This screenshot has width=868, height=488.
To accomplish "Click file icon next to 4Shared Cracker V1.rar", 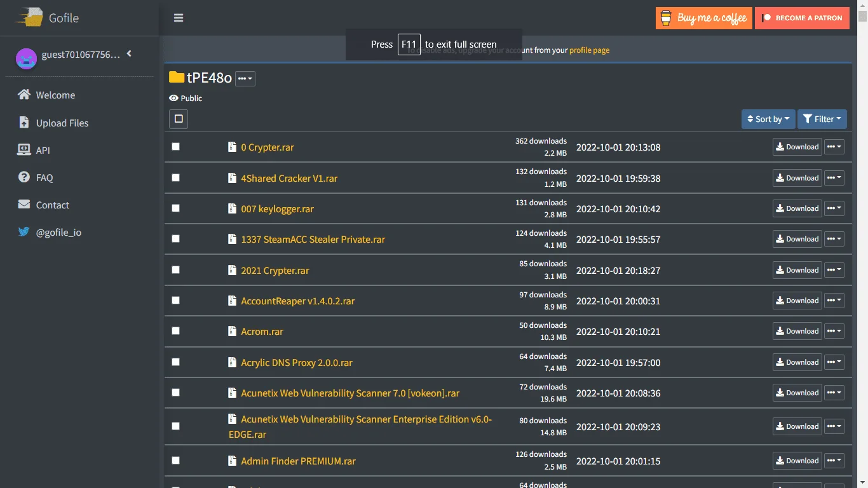I will (233, 178).
